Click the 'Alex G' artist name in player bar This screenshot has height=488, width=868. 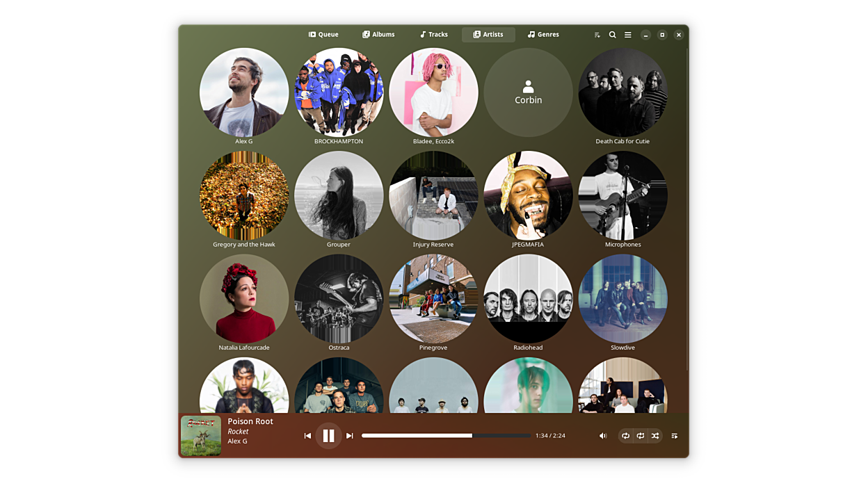click(x=237, y=441)
